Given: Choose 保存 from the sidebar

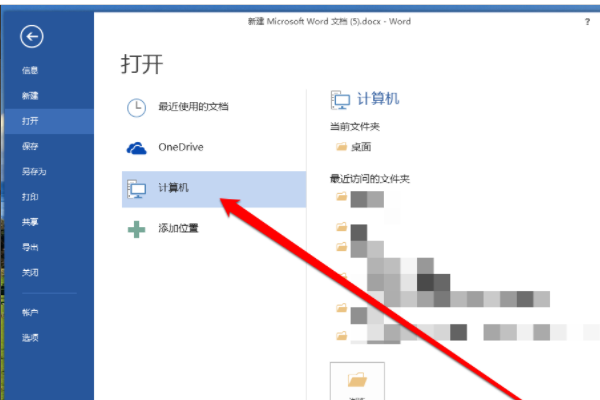Looking at the screenshot, I should pyautogui.click(x=30, y=146).
